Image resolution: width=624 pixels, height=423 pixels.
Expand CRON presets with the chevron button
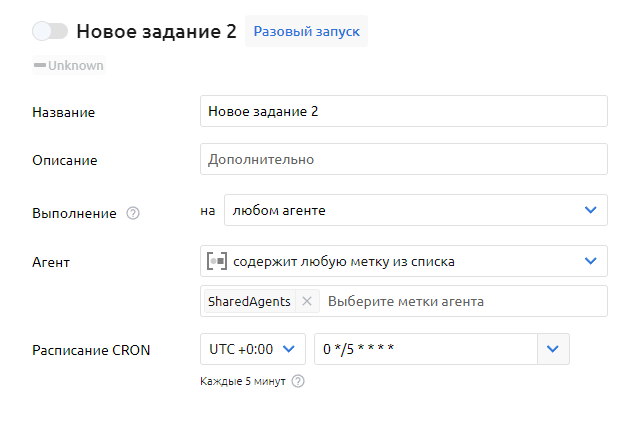click(x=554, y=349)
